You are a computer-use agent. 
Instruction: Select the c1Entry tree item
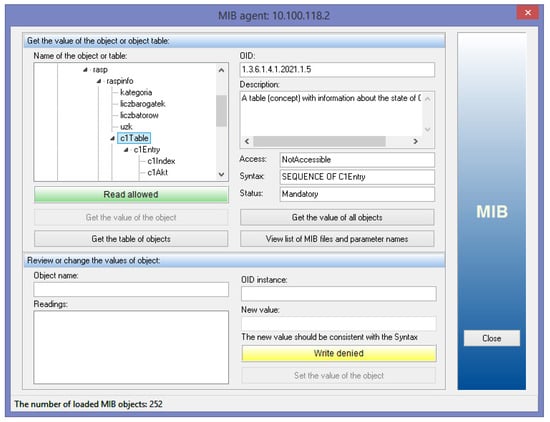pos(147,150)
